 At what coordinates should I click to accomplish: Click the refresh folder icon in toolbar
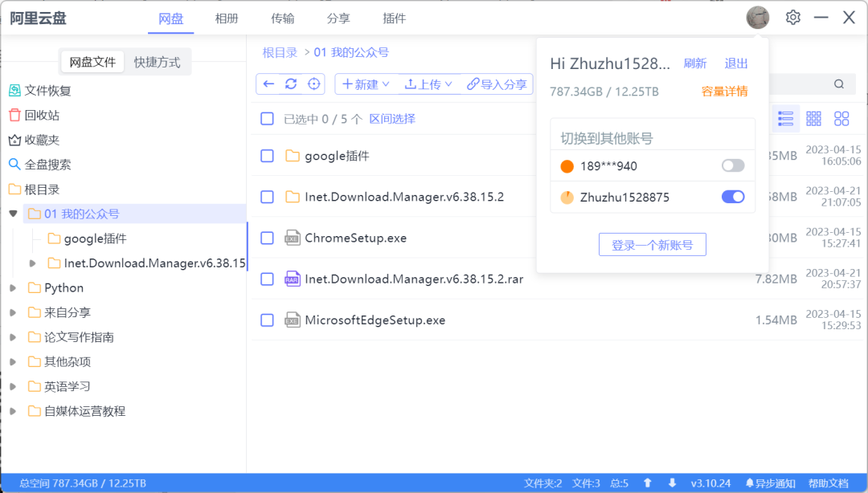(x=291, y=84)
